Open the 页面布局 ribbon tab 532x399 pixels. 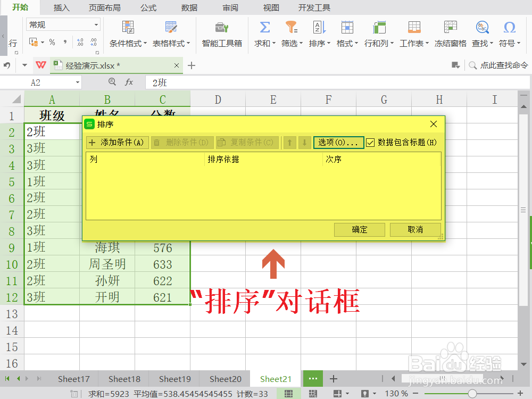pyautogui.click(x=104, y=7)
